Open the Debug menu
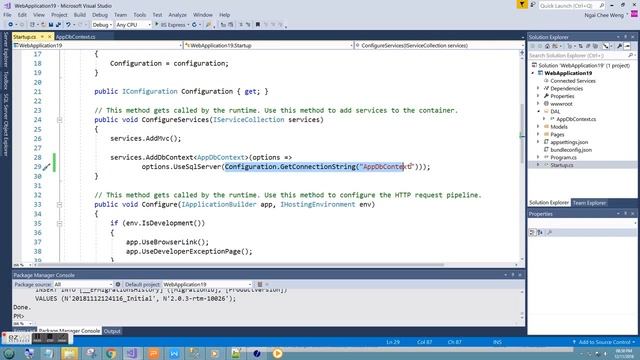This screenshot has height=360, width=640. (x=100, y=15)
